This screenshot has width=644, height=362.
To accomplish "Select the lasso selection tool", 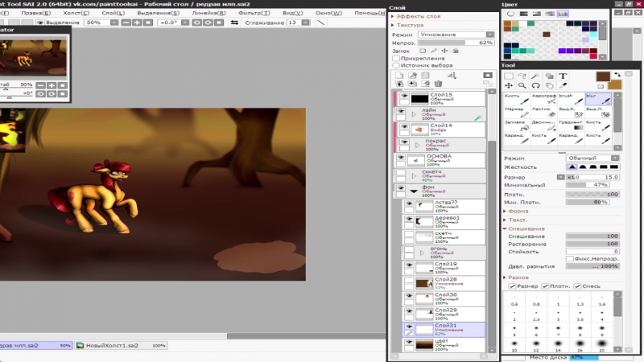I will coord(522,76).
